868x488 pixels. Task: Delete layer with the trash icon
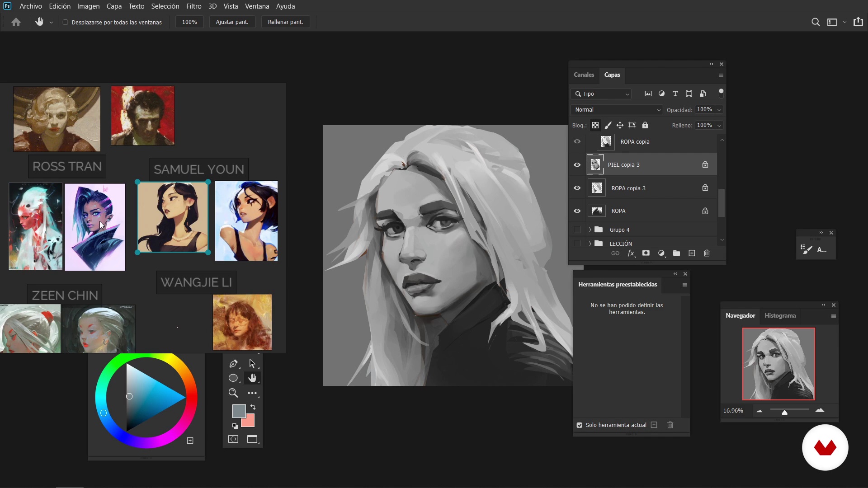pos(707,253)
